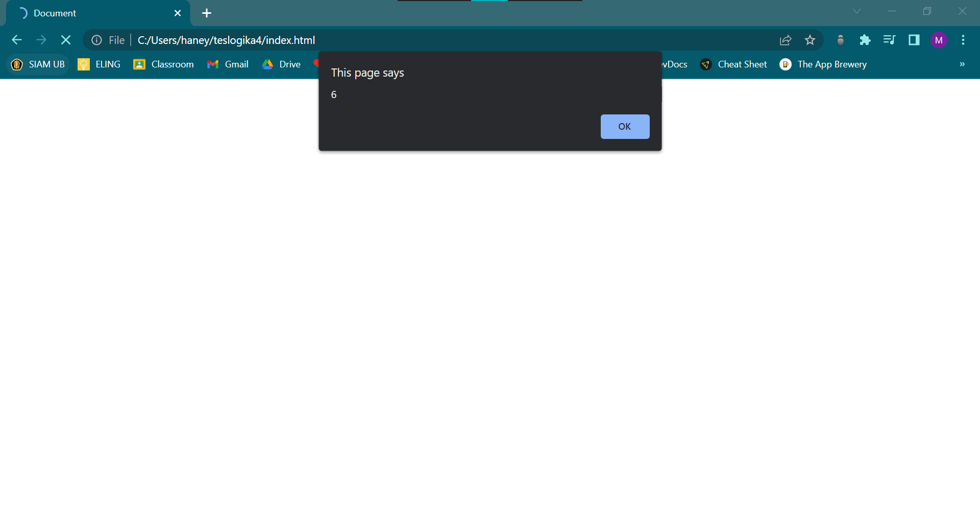Bookmark this tab with the star
The image size is (980, 521).
pos(810,40)
